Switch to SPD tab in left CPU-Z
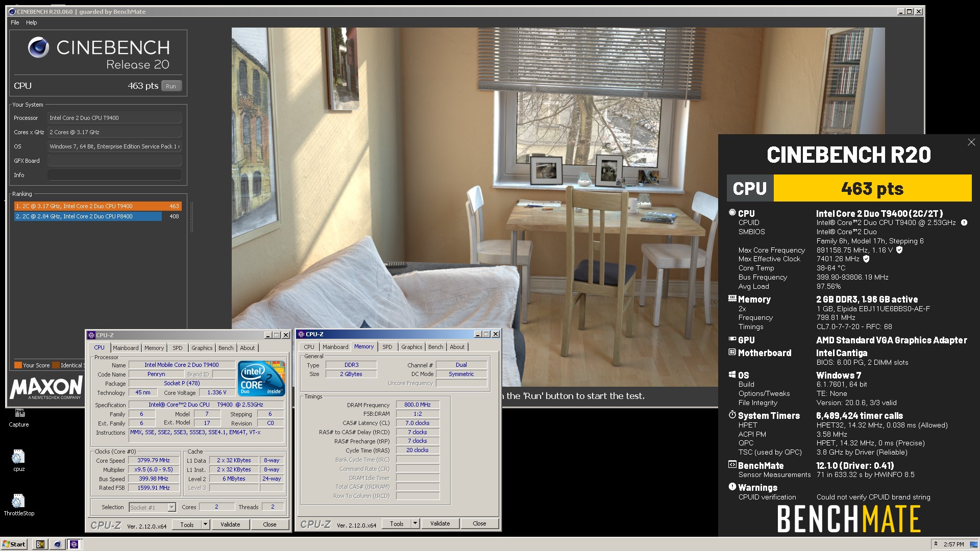980x551 pixels. click(x=177, y=348)
